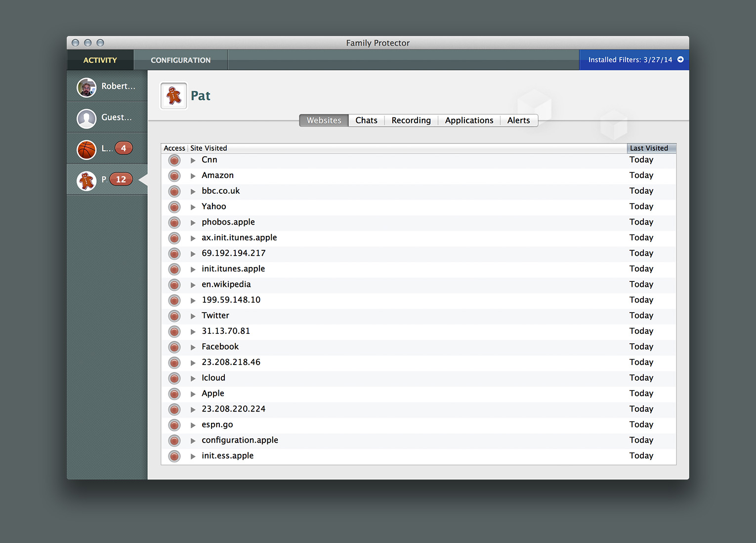Screen dimensions: 756x543
Task: Click the Installed Filters 3/27/14 button
Action: pyautogui.click(x=634, y=60)
